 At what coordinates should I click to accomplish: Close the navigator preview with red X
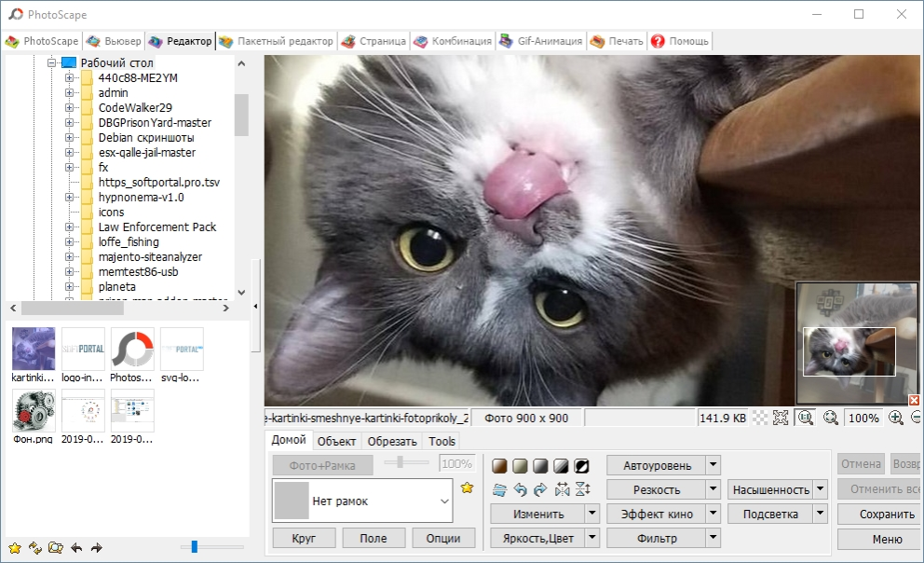pyautogui.click(x=915, y=400)
